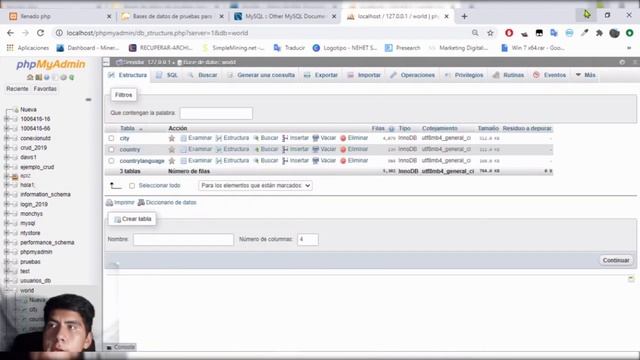The image size is (640, 360).
Task: Open the Privilegios tab
Action: click(x=464, y=75)
